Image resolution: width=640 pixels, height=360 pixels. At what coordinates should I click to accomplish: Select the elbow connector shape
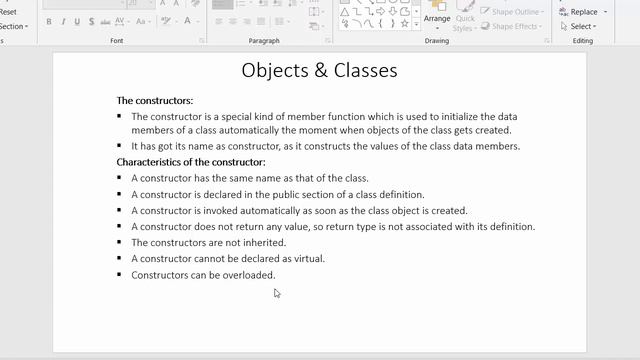[x=357, y=12]
